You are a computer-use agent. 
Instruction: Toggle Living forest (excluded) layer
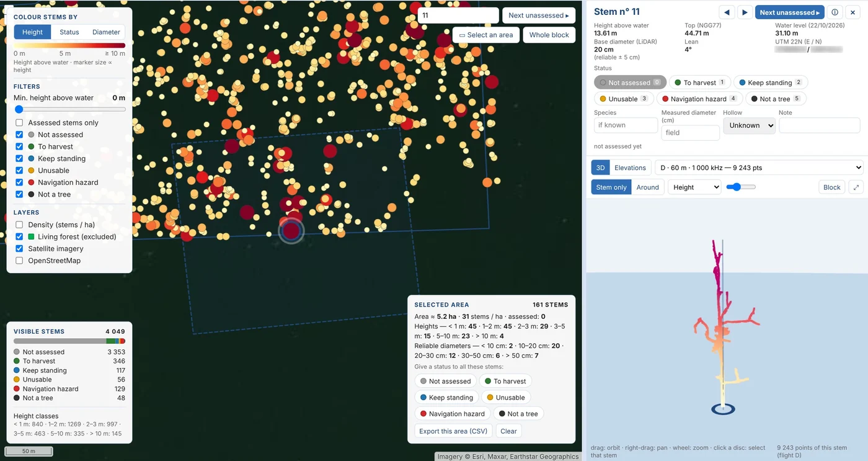point(19,236)
